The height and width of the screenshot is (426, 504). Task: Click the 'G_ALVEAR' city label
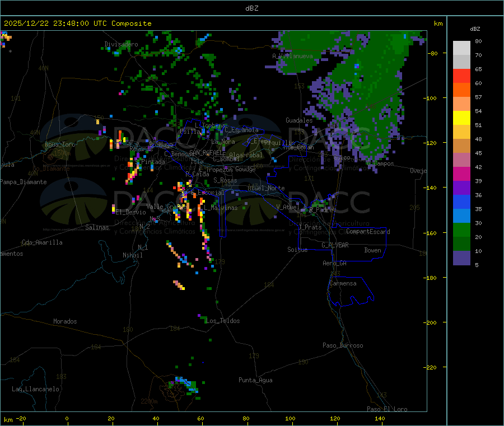point(335,245)
